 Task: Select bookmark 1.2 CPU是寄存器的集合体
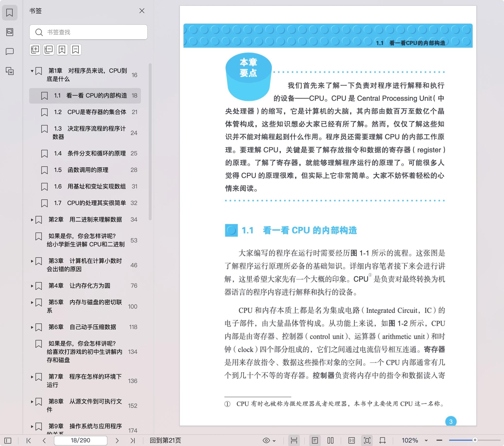(85, 112)
